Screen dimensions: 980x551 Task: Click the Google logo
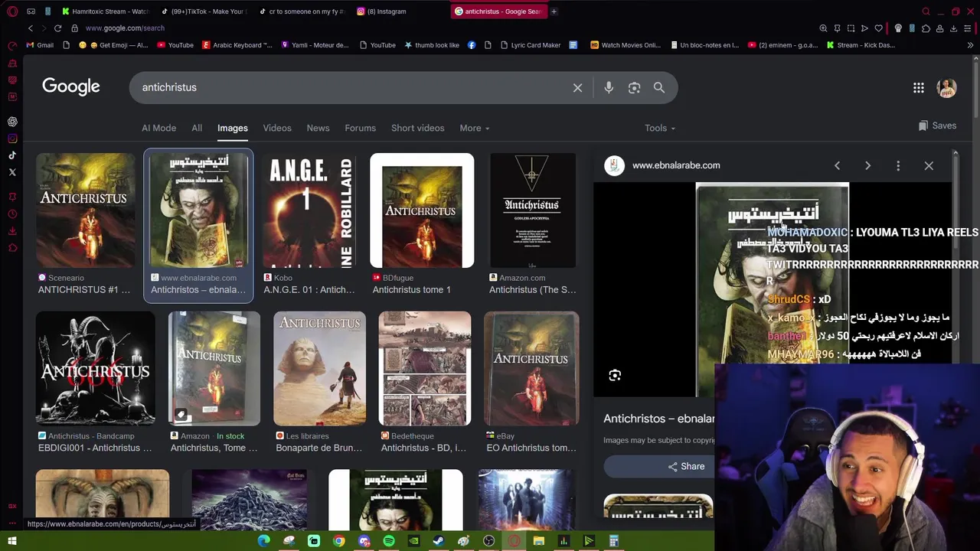tap(71, 86)
